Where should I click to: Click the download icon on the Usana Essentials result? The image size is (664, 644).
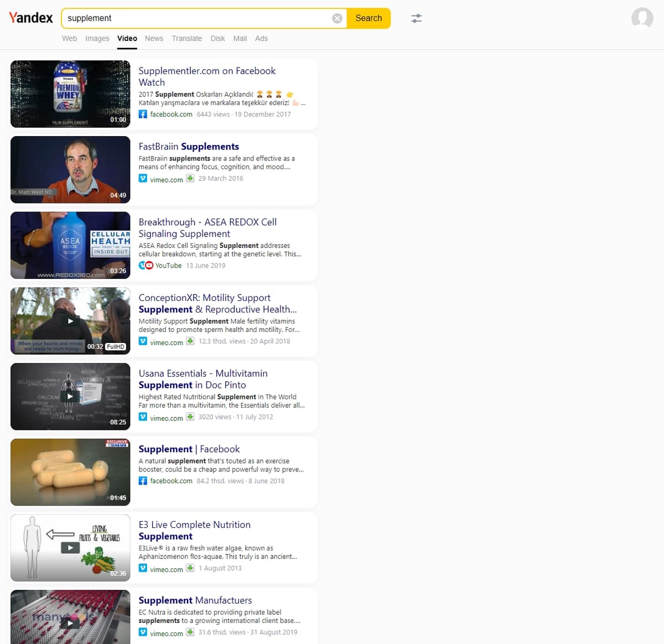pyautogui.click(x=190, y=416)
